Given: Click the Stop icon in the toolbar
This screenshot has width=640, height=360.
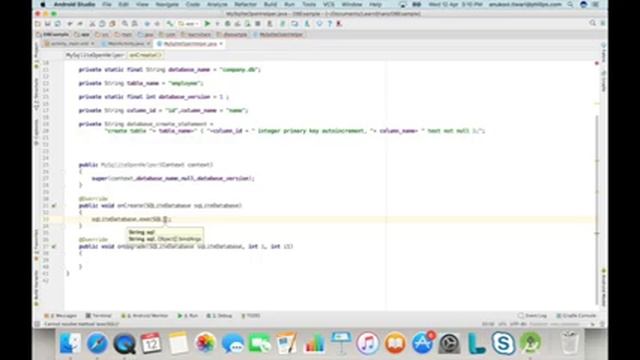Looking at the screenshot, I should pyautogui.click(x=258, y=24).
